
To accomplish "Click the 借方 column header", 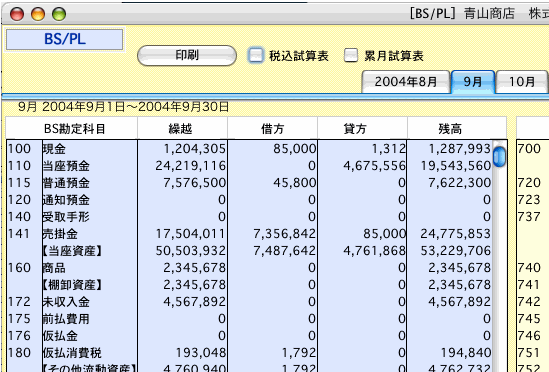I will coord(272,129).
